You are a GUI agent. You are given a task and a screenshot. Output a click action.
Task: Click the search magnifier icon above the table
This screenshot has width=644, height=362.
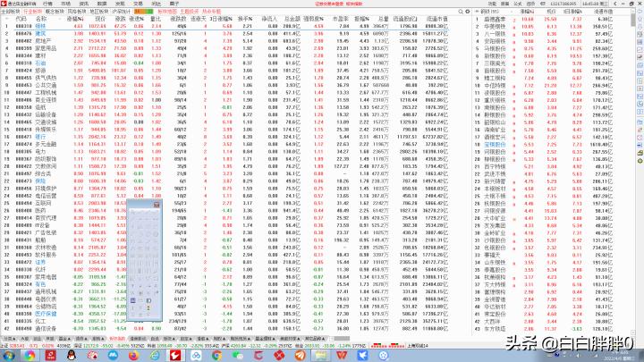point(461,12)
